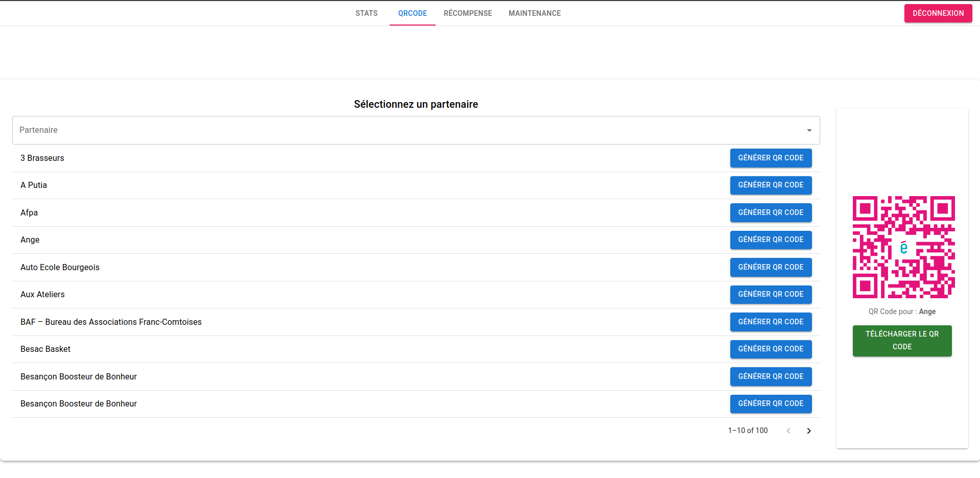Click the Ange QR code image
This screenshot has height=478, width=980.
tap(903, 247)
